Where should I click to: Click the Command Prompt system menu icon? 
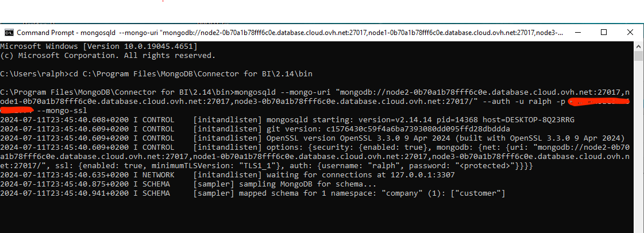point(9,32)
